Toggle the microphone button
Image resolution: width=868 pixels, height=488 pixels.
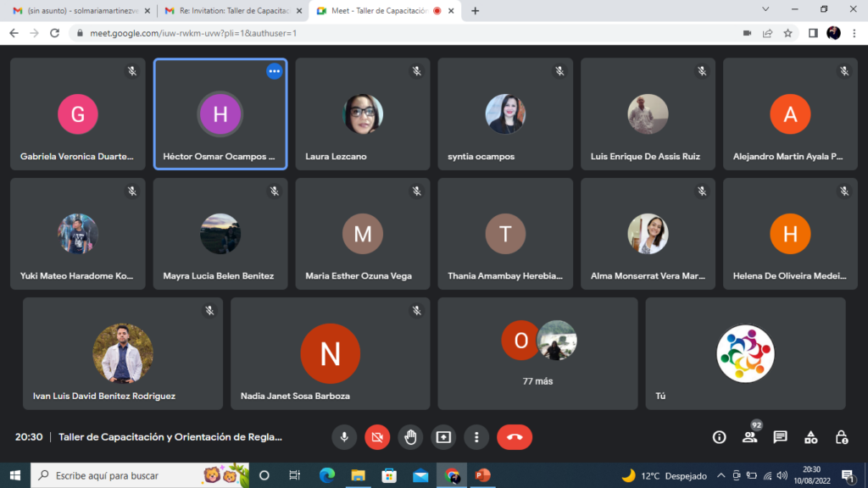pos(344,437)
